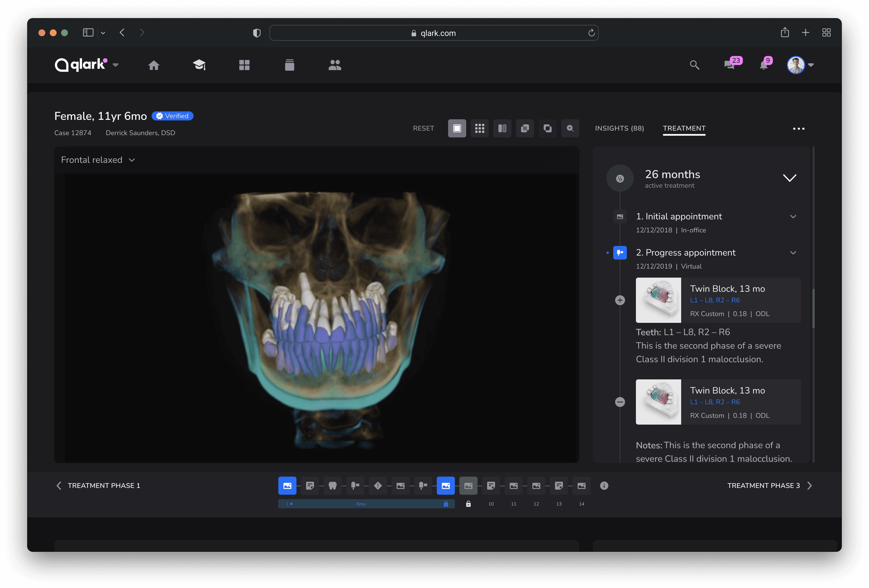
Task: Click the Derrick Saunders, DSD name
Action: pos(140,133)
